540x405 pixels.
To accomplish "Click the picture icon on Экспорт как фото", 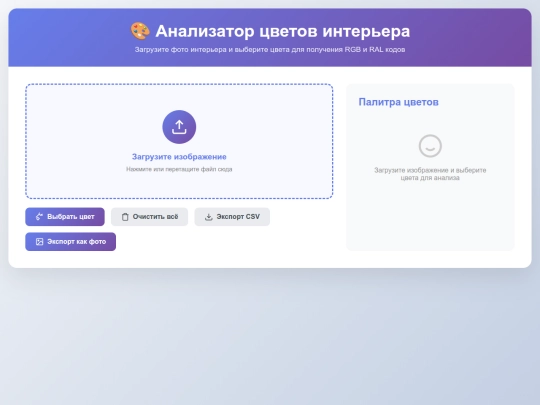I will (40, 242).
